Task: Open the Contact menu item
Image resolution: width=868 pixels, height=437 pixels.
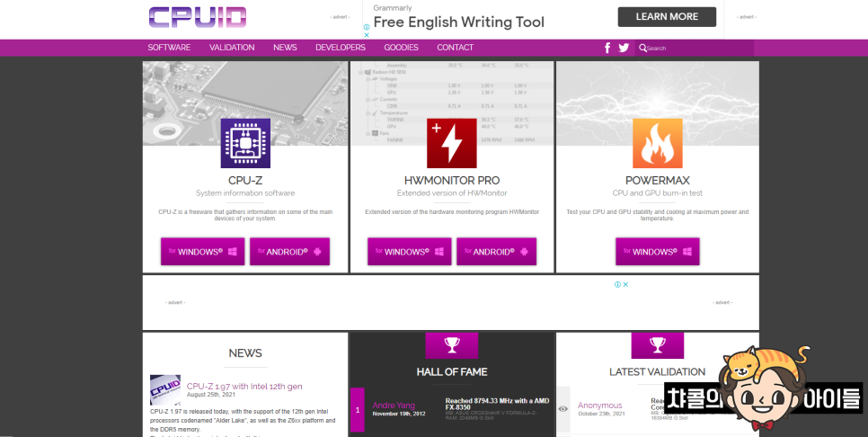Action: tap(455, 48)
